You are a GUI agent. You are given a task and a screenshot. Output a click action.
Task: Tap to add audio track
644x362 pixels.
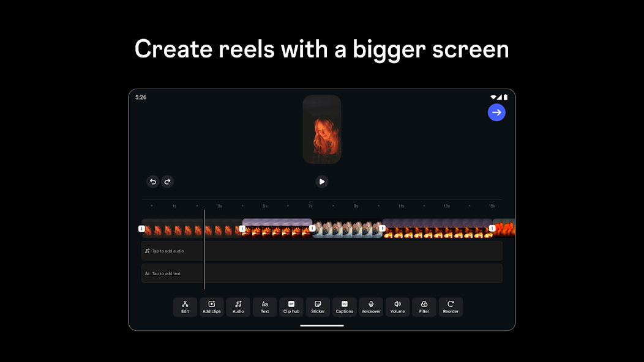[x=321, y=251]
